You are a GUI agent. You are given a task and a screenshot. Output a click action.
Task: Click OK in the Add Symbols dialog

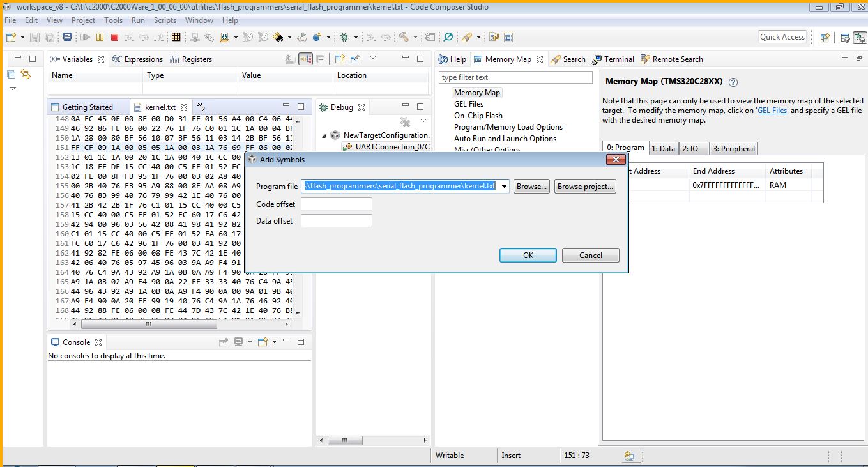(x=528, y=255)
